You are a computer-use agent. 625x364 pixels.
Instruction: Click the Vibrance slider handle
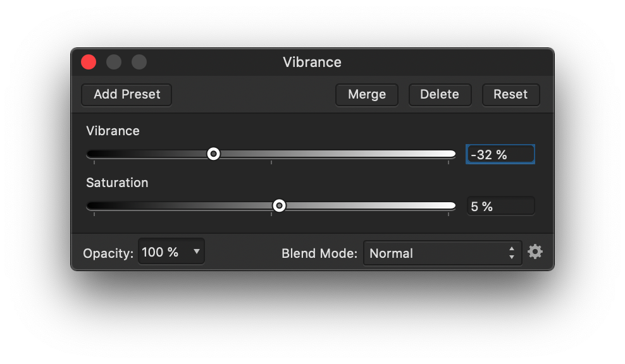coord(214,154)
